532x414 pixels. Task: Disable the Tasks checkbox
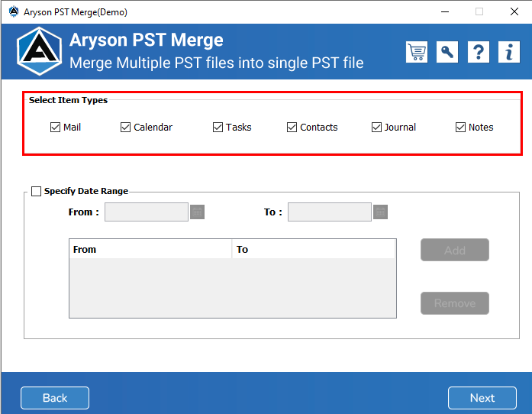[218, 128]
